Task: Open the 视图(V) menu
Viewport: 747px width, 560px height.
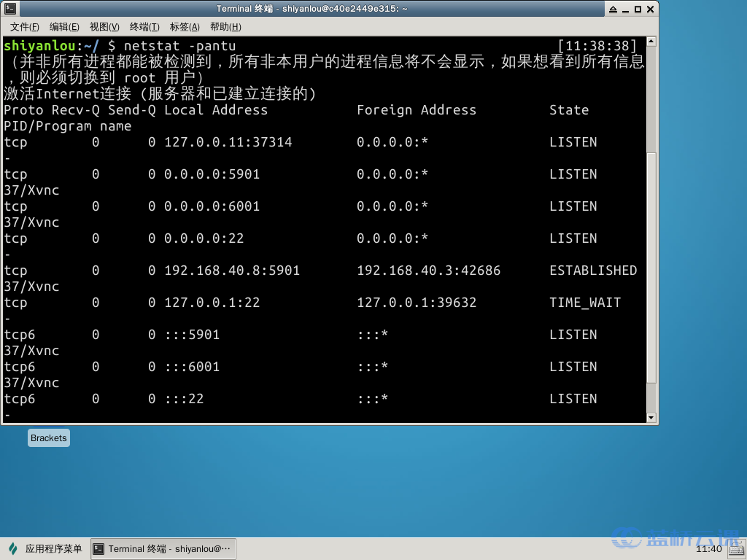Action: (104, 27)
